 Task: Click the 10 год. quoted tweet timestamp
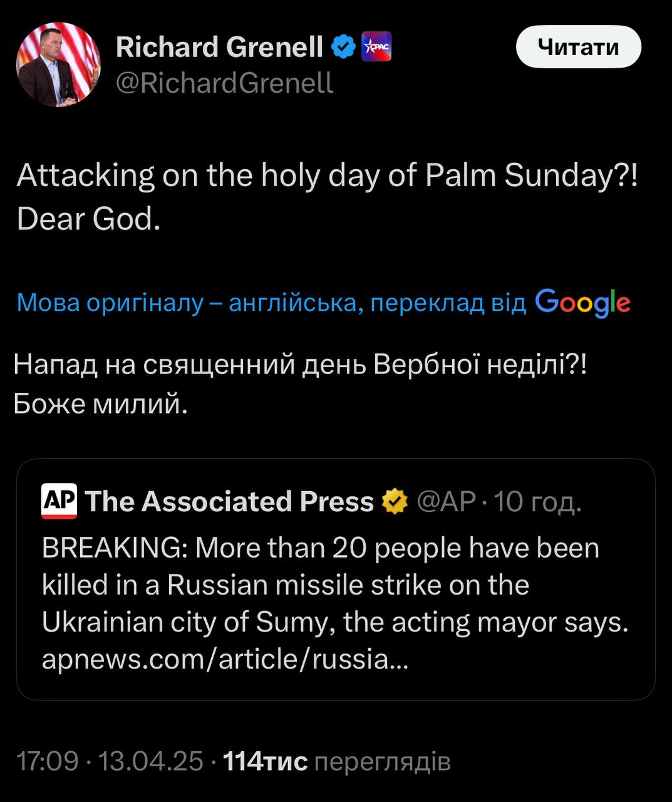538,502
